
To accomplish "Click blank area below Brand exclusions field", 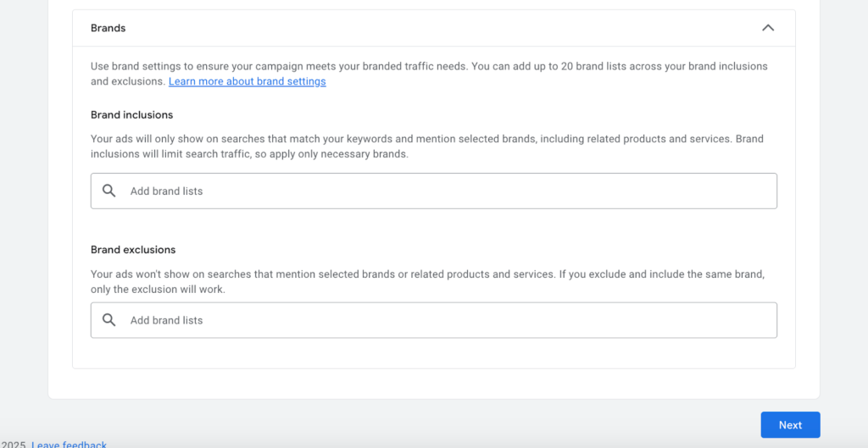I will 424,353.
